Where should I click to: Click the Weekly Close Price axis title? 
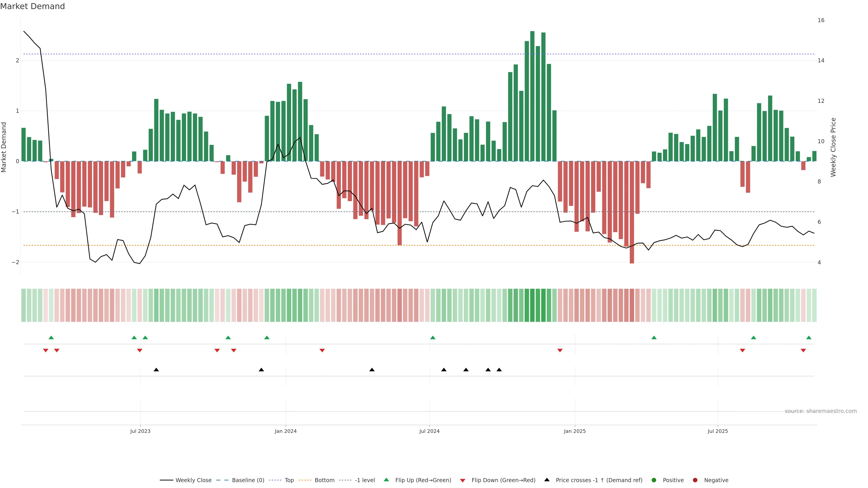(x=833, y=147)
